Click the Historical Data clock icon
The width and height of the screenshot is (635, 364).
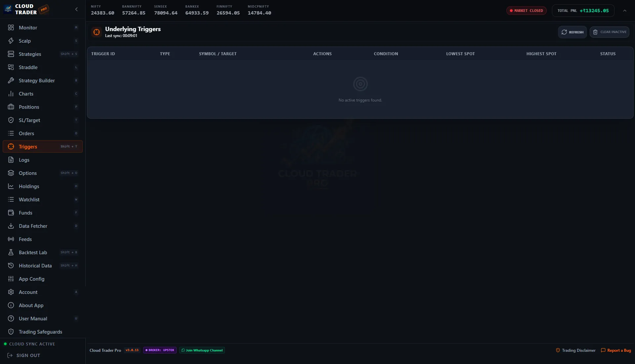11,265
